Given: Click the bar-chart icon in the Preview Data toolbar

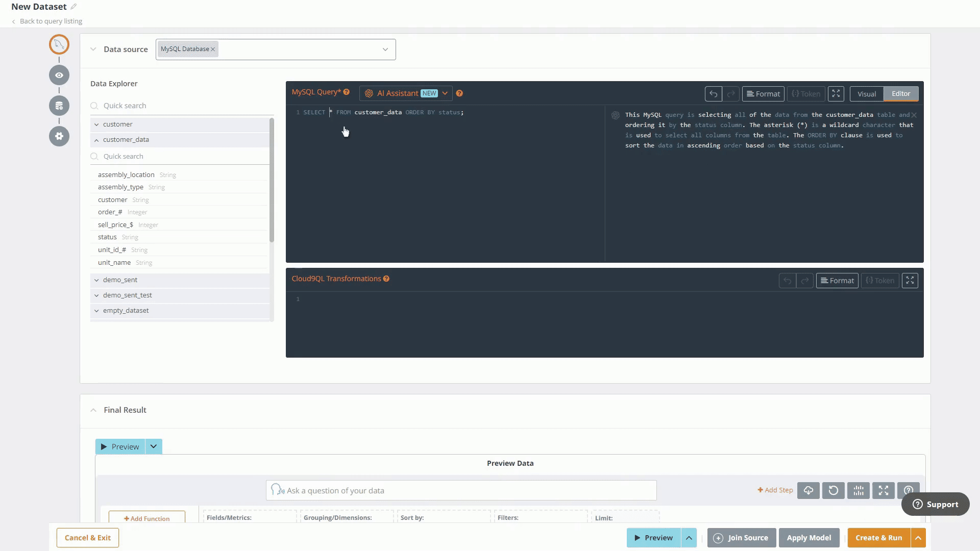Looking at the screenshot, I should point(859,490).
